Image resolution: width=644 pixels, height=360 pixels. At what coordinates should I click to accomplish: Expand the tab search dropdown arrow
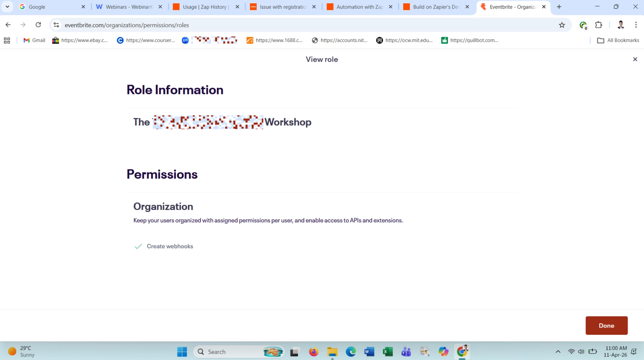(x=7, y=7)
